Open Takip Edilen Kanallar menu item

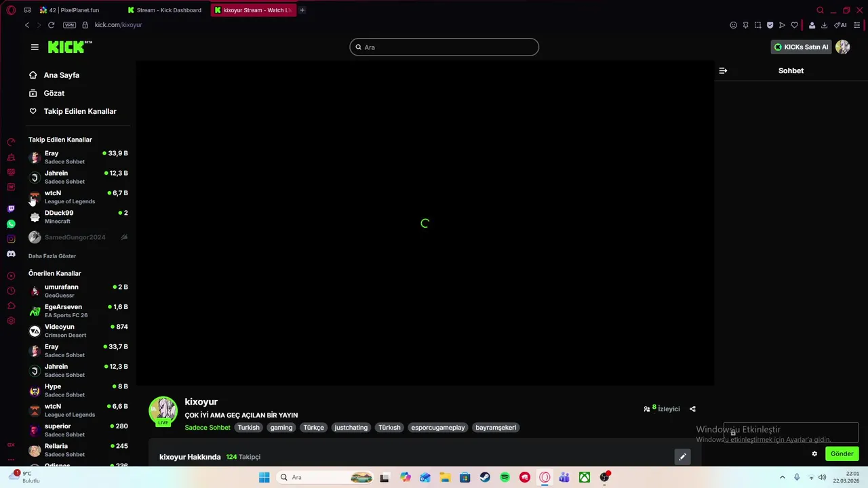73,111
